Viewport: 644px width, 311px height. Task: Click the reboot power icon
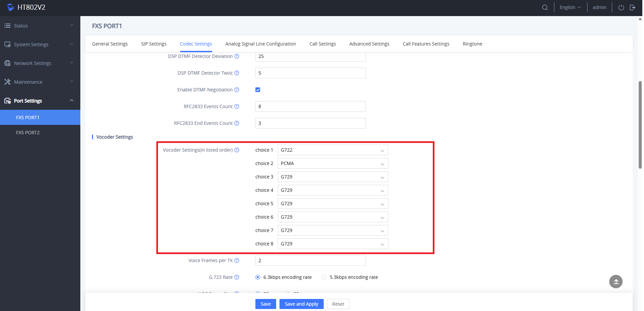[621, 7]
